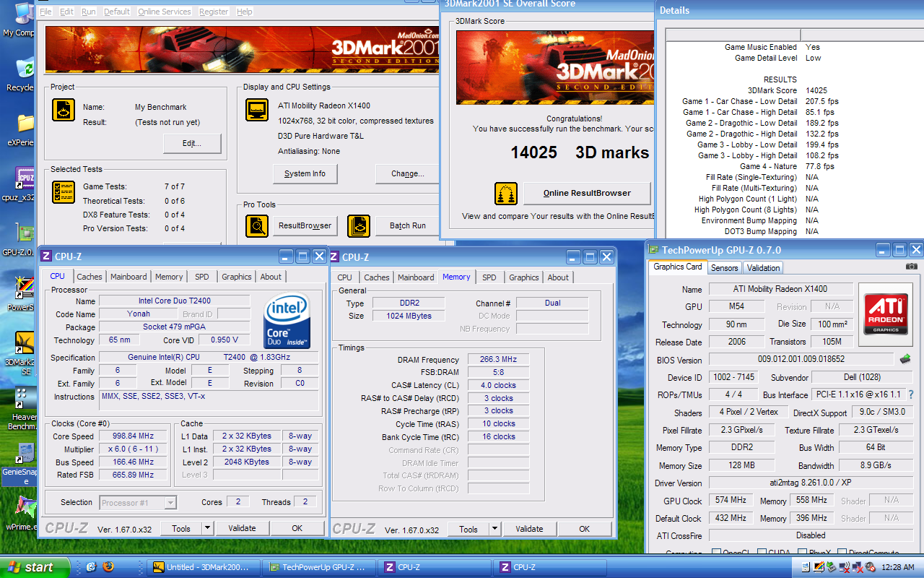Click OK in CPU-Z Memory window

pyautogui.click(x=585, y=529)
